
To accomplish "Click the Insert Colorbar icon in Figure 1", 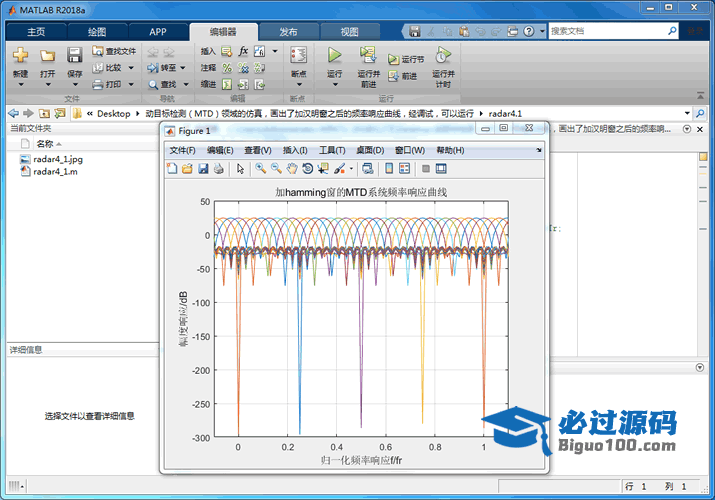I will coord(389,169).
